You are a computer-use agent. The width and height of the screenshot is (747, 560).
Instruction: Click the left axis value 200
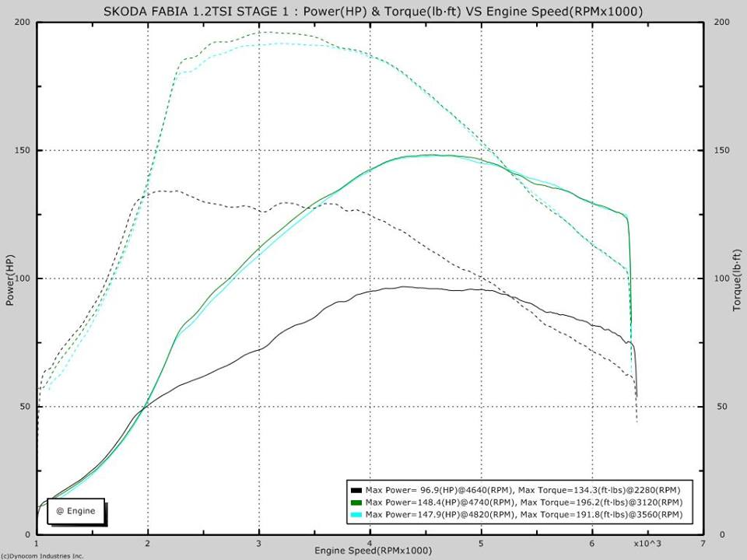[23, 23]
